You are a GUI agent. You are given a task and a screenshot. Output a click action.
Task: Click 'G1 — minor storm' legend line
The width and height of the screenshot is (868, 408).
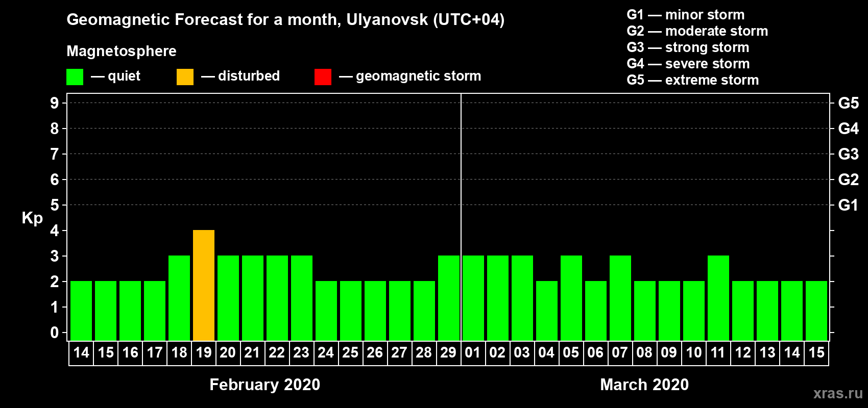coord(685,15)
